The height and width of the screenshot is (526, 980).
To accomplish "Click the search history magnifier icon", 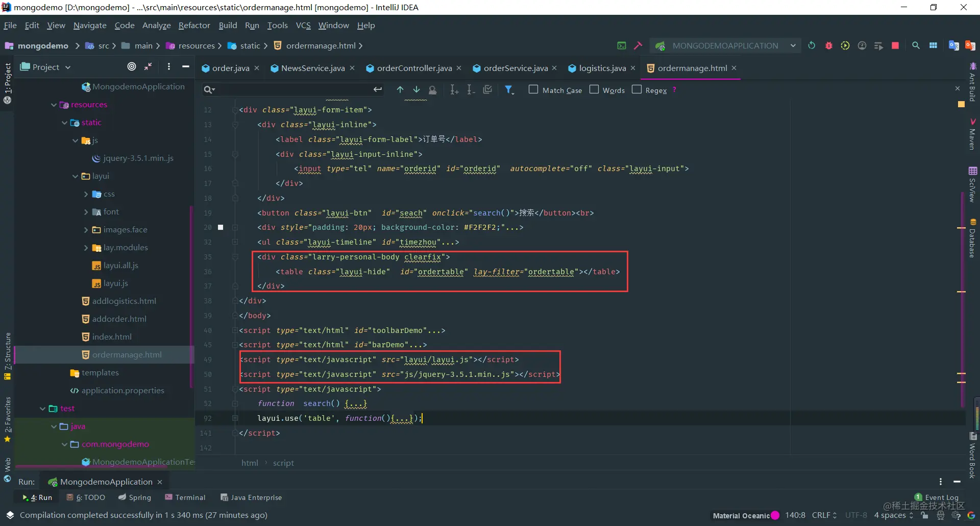I will 209,90.
